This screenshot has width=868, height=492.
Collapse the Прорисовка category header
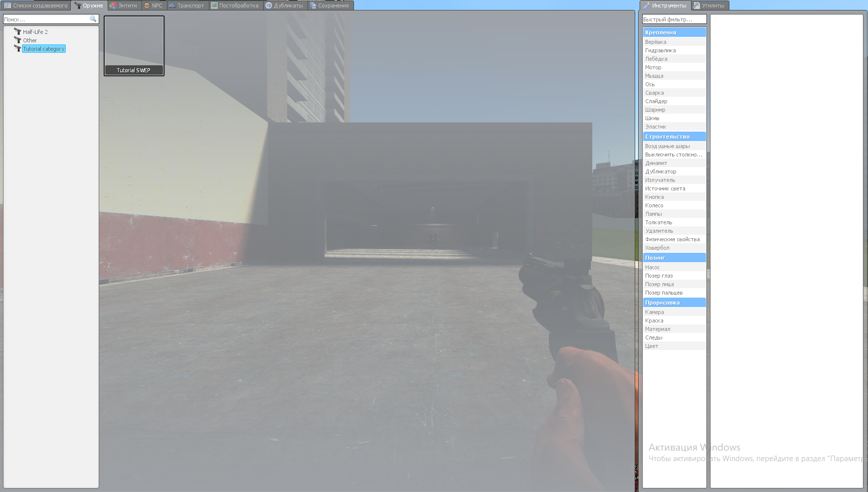coord(674,303)
